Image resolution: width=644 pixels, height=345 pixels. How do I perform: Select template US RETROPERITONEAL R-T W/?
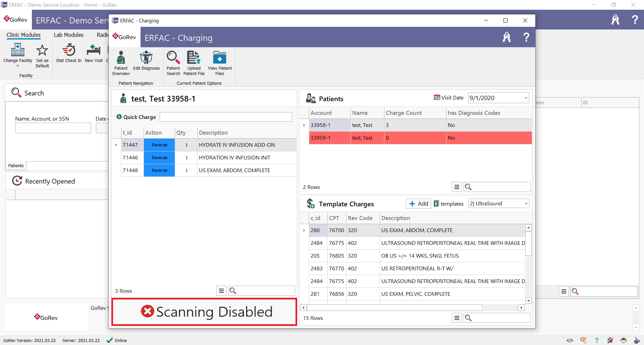pos(417,269)
